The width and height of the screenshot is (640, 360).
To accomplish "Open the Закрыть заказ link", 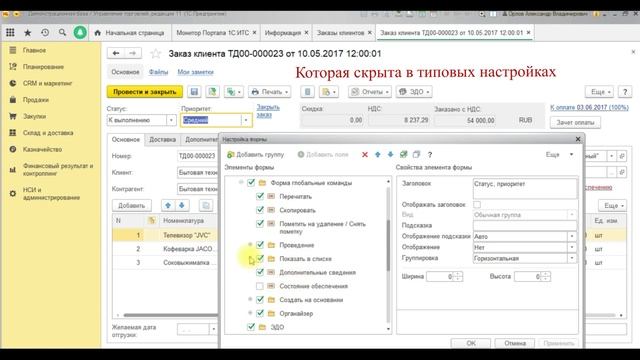I will click(268, 111).
